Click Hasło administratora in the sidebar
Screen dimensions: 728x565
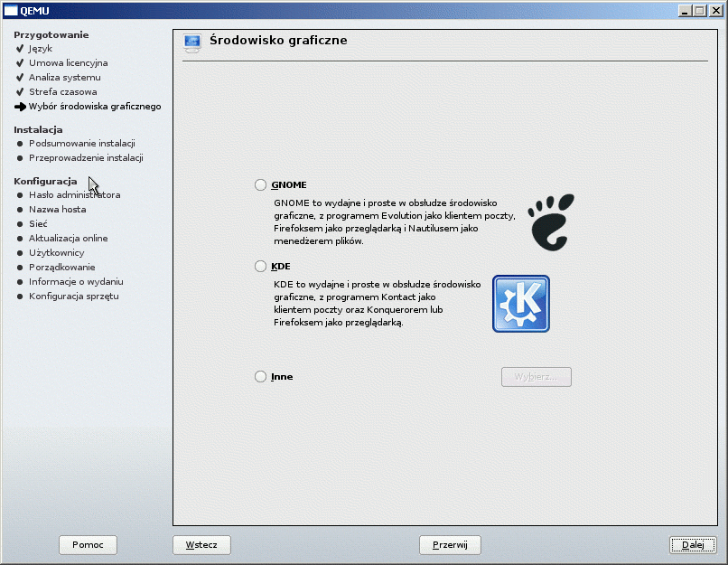tap(74, 195)
